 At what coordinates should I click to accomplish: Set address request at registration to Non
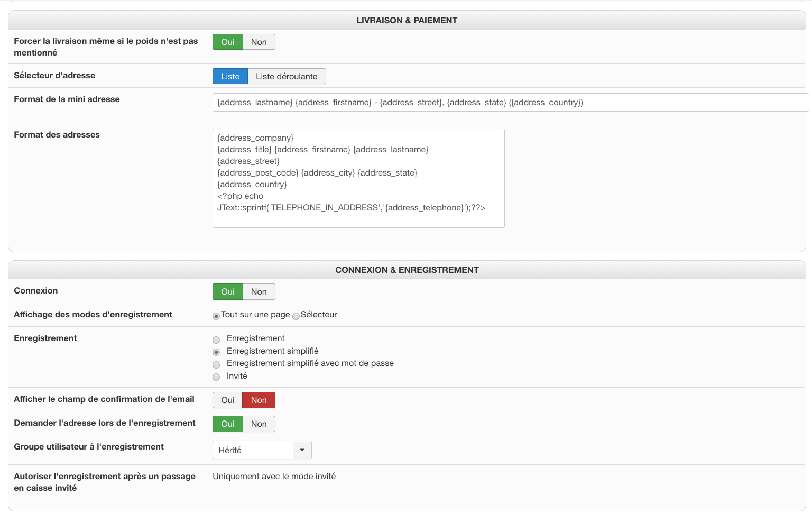tap(259, 424)
